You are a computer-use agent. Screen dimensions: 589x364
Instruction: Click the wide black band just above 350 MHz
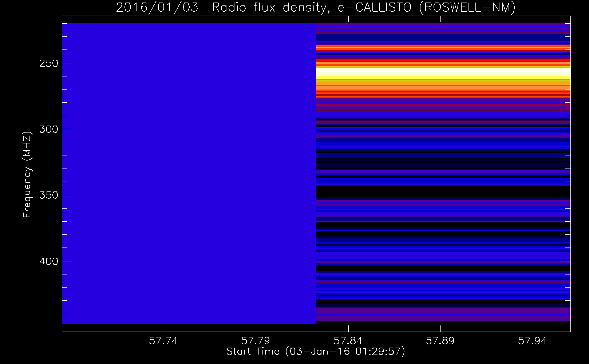[x=443, y=192]
